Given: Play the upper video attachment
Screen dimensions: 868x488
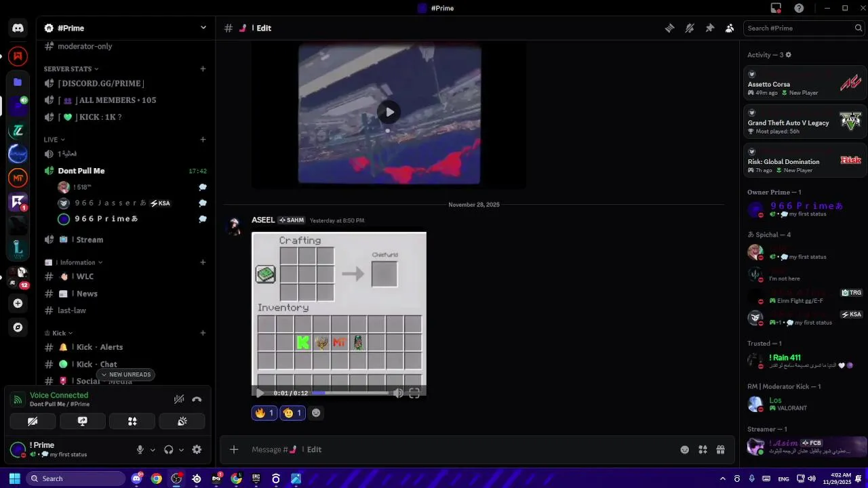Looking at the screenshot, I should (389, 112).
